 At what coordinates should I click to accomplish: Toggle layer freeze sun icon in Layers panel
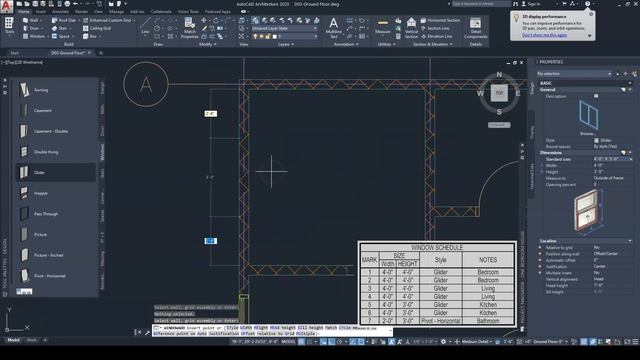point(262,36)
